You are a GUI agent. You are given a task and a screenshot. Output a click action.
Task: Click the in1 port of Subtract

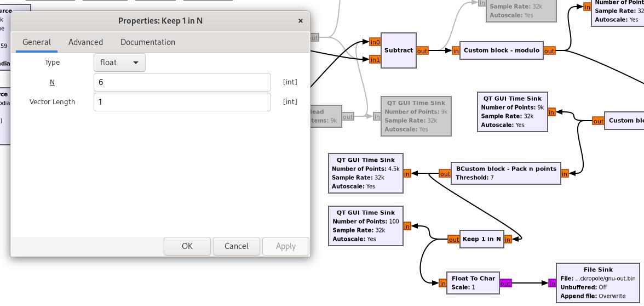(x=375, y=60)
